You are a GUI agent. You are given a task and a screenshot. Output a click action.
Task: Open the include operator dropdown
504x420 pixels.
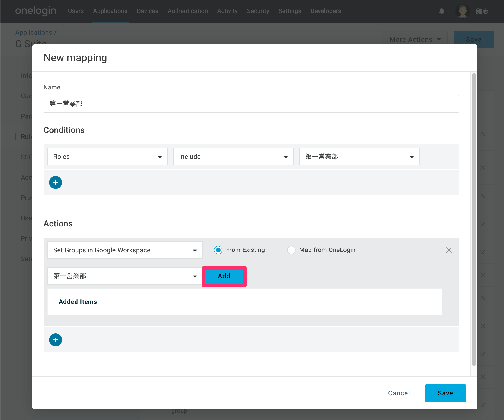tap(233, 157)
